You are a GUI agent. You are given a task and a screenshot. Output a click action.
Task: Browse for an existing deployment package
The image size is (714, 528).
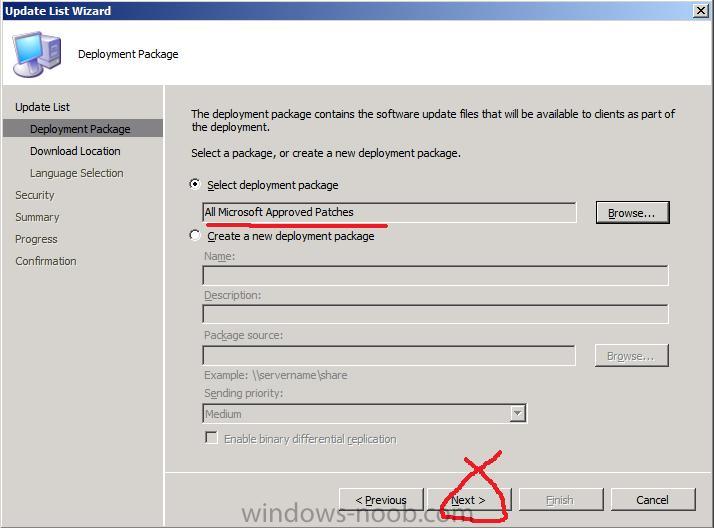(632, 213)
